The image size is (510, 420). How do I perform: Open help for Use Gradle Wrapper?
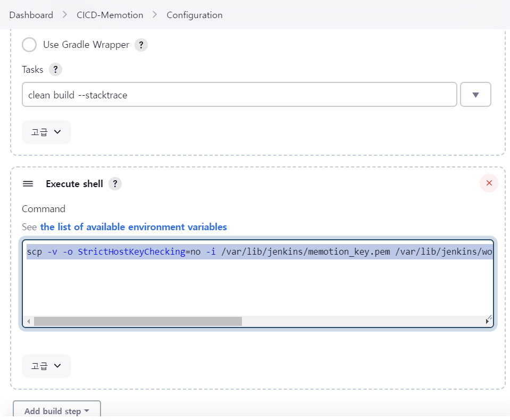141,45
